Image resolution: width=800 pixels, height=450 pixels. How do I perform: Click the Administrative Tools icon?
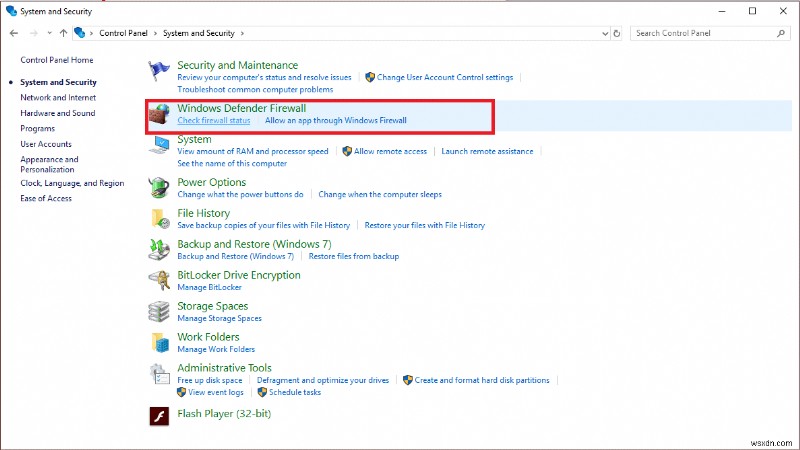coord(159,373)
